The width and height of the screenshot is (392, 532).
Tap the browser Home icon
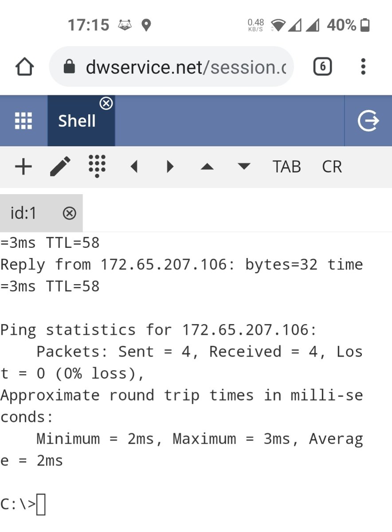(24, 67)
